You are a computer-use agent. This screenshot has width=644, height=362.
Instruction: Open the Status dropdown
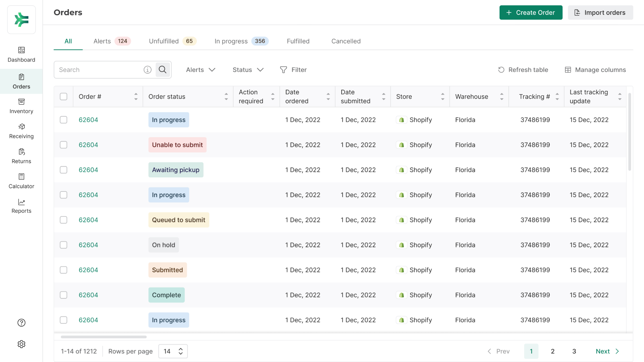pos(248,70)
